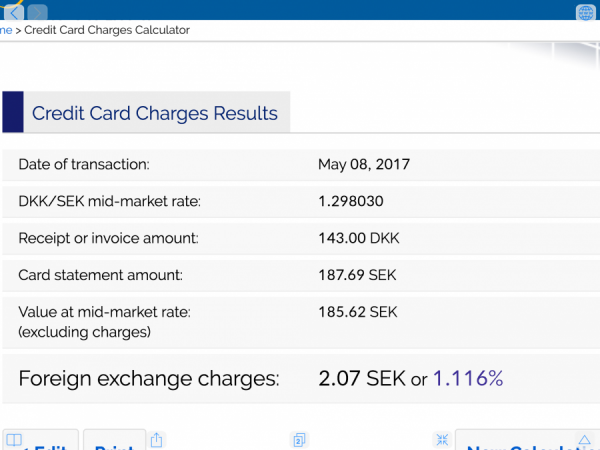The width and height of the screenshot is (600, 450).
Task: Tap the browser forward arrow button
Action: pyautogui.click(x=37, y=12)
